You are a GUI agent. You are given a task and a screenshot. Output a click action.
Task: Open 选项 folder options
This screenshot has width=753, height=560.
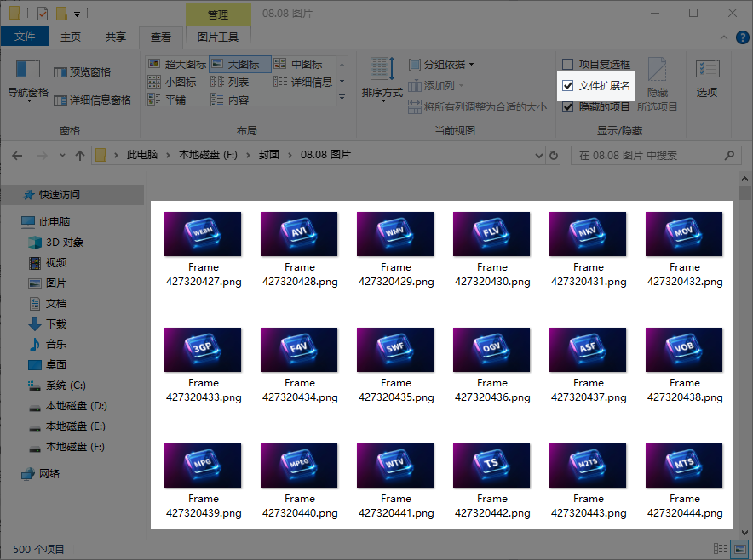coord(707,78)
